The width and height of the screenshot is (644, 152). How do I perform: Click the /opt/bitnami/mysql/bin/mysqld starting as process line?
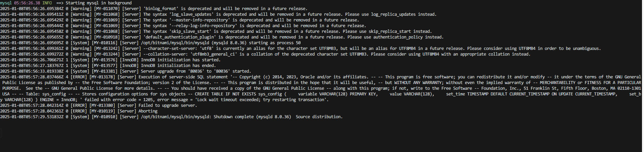click(x=150, y=43)
